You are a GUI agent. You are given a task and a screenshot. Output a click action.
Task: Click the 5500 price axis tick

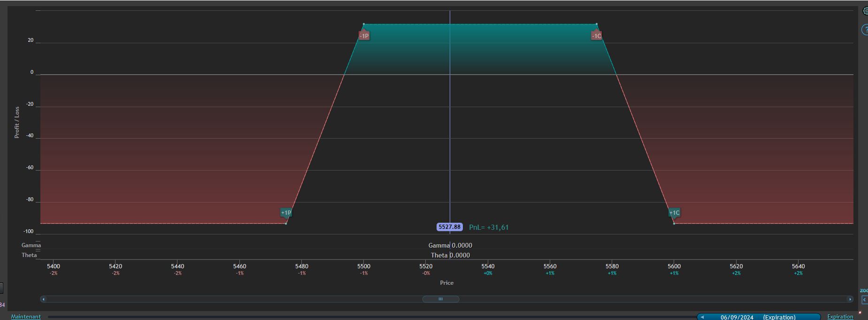click(x=364, y=266)
